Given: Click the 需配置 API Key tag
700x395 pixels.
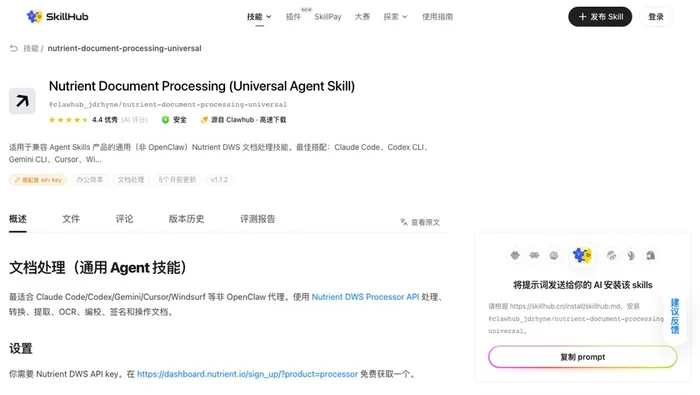Looking at the screenshot, I should [x=38, y=180].
